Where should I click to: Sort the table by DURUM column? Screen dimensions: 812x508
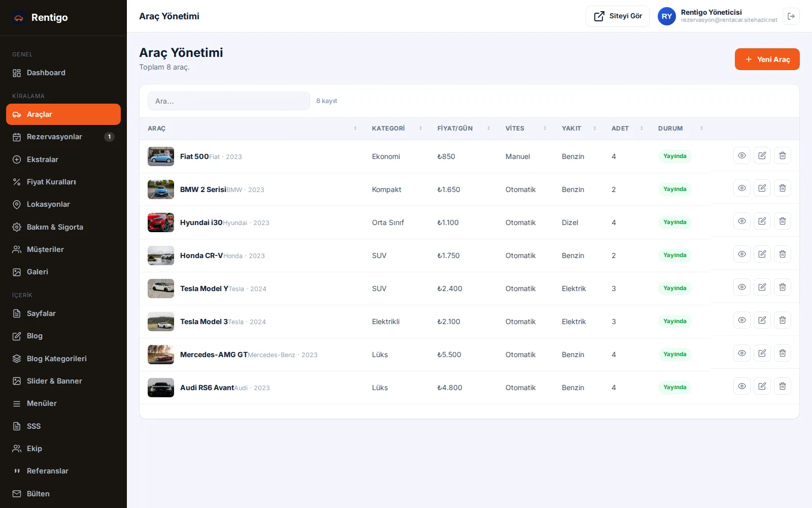coord(680,129)
